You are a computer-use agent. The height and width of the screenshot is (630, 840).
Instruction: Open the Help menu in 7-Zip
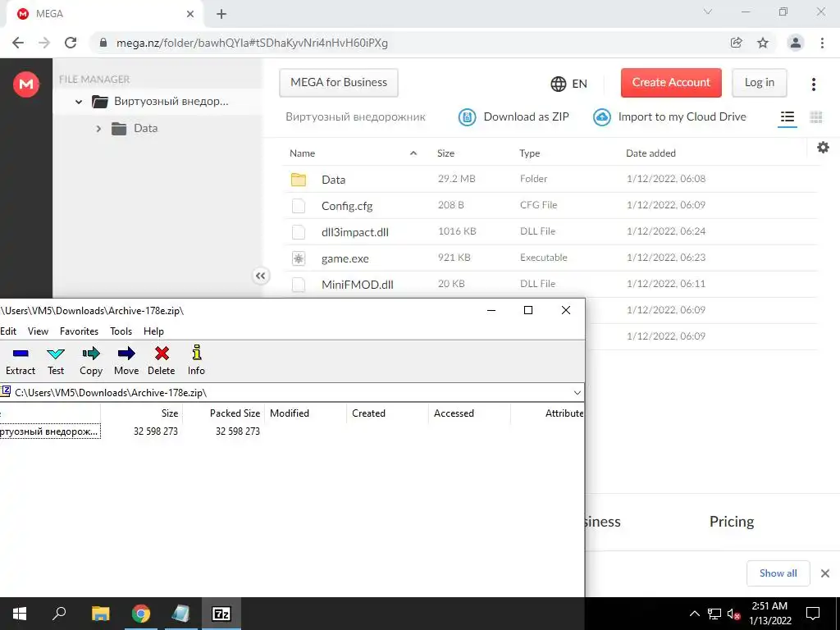(x=153, y=331)
